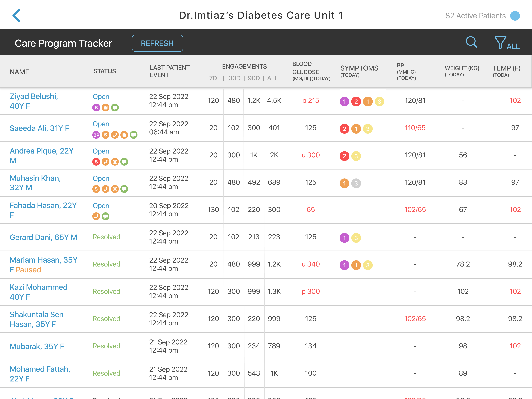The image size is (532, 399).
Task: Click the STATUS column header
Action: [x=105, y=71]
